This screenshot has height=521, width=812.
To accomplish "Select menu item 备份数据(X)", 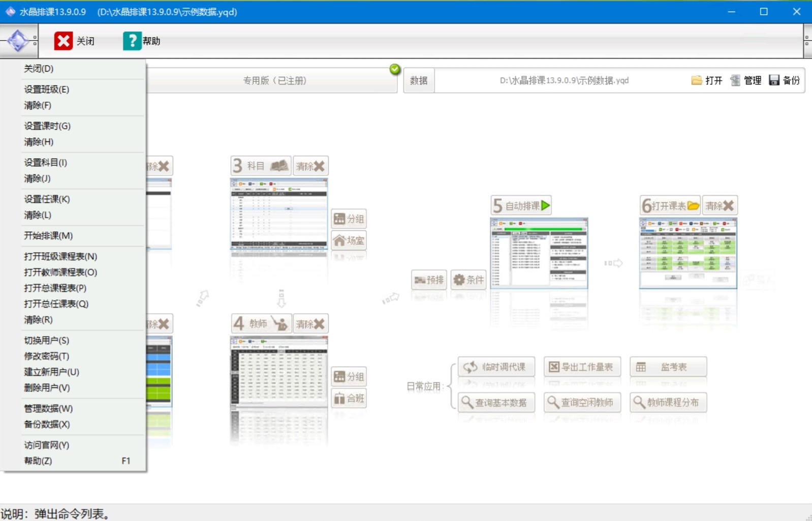I will pos(74,424).
